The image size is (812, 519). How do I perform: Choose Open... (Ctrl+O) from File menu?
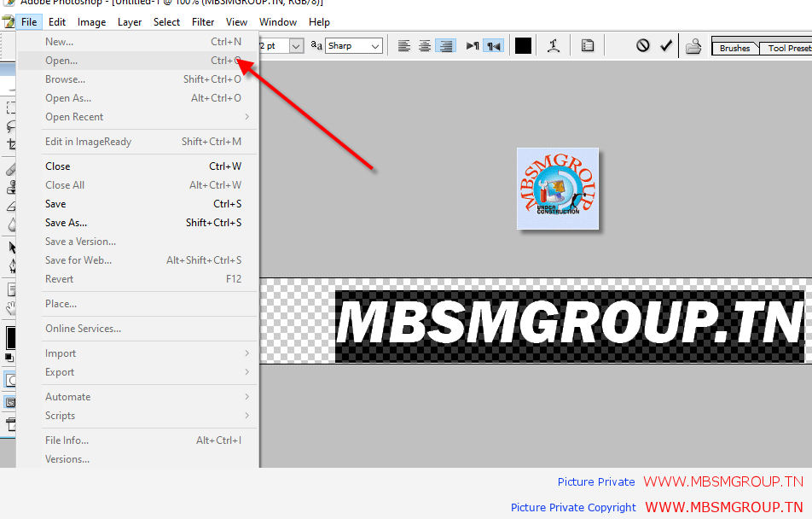(x=137, y=60)
